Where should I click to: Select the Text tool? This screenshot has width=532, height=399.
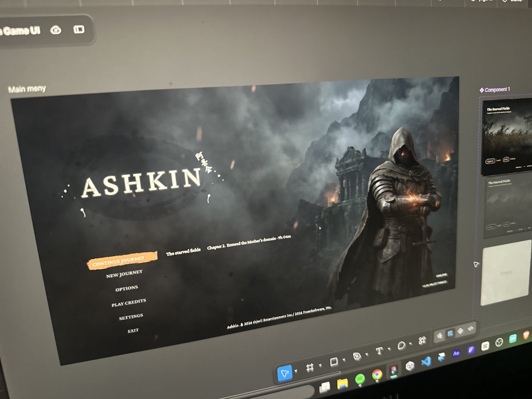379,351
